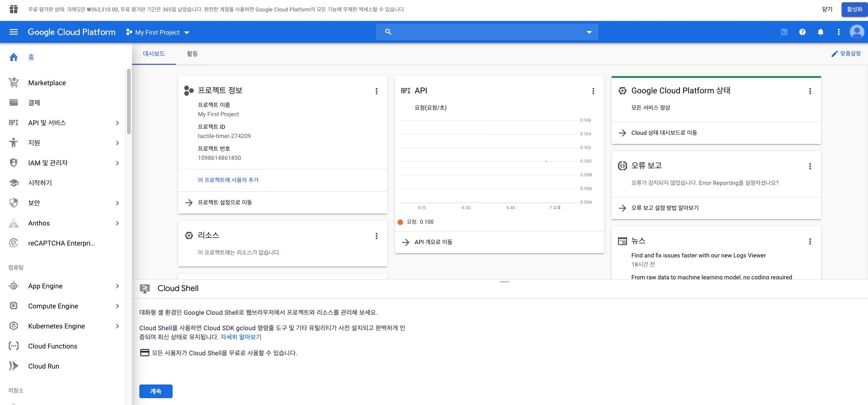This screenshot has width=868, height=405.
Task: Click the search magnifier icon
Action: tap(388, 32)
